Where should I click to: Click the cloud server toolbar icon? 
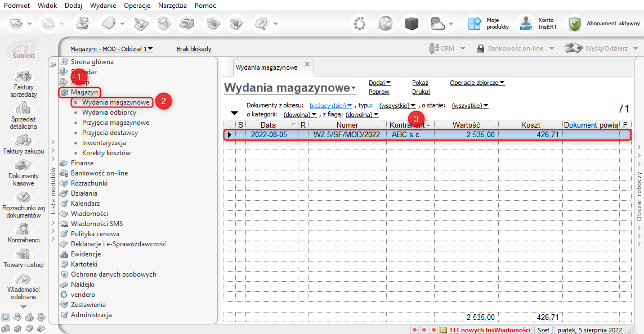coord(438,24)
